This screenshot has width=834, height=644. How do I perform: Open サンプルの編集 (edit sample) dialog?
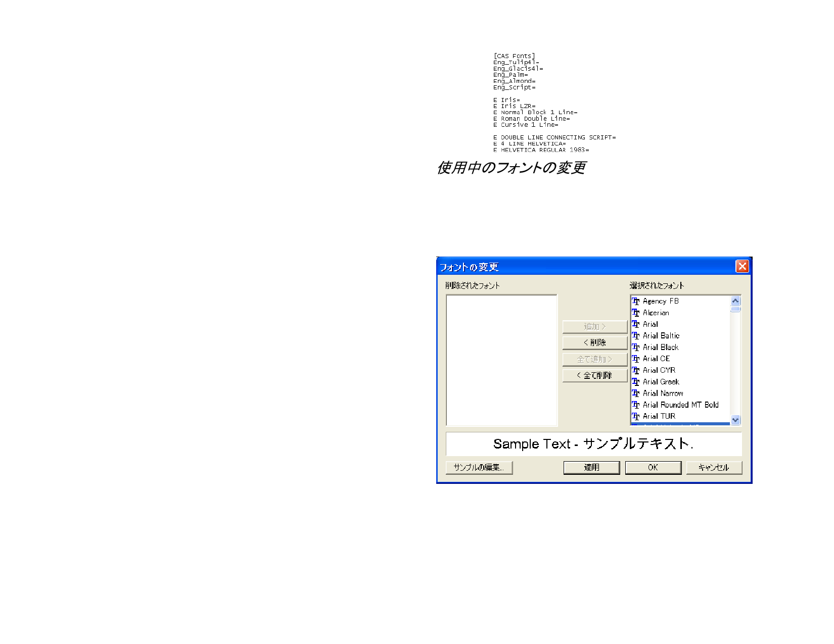point(479,468)
